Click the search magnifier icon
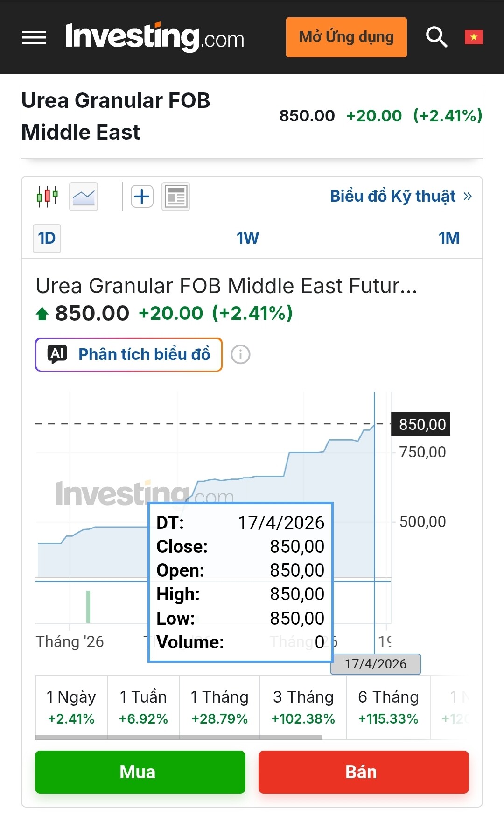This screenshot has width=504, height=816. coord(436,37)
